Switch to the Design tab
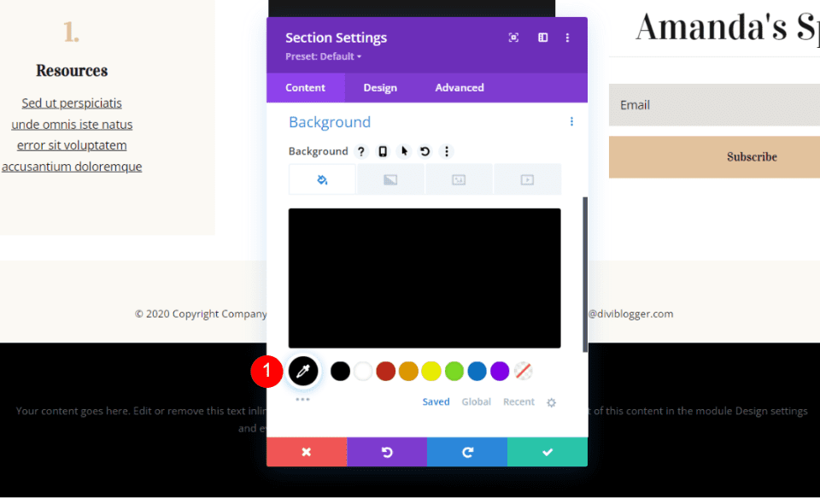Screen dimensions: 820x504 [379, 87]
